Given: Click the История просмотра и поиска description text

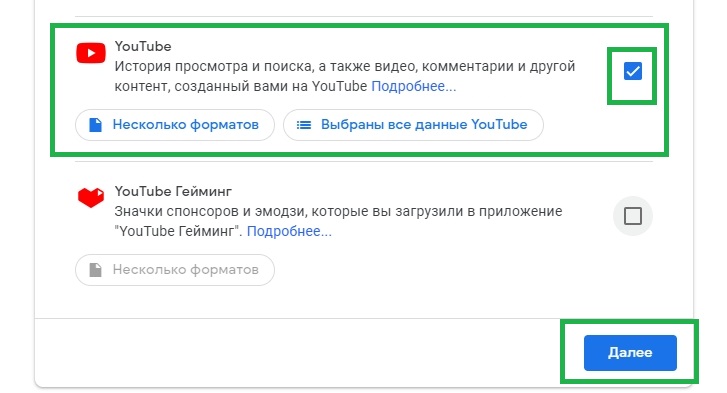Looking at the screenshot, I should pos(344,76).
